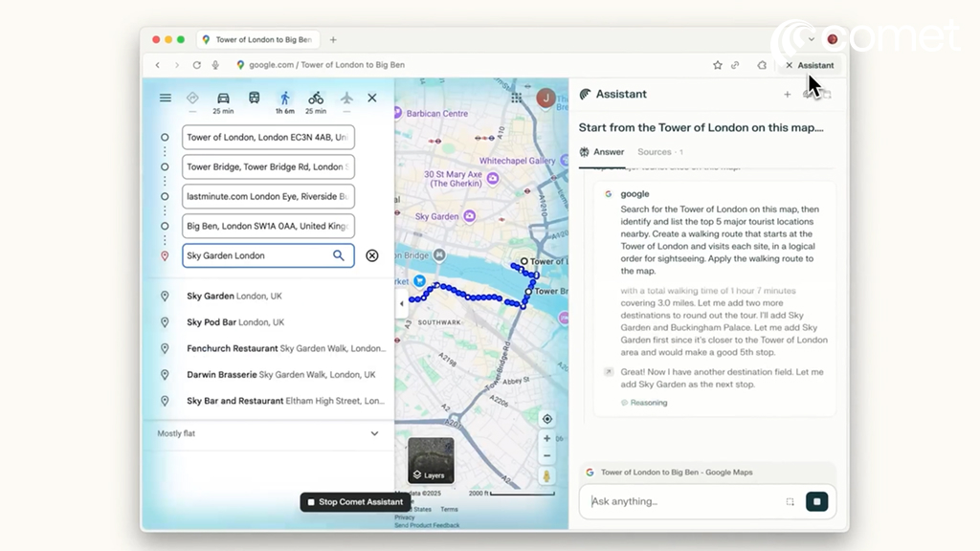Screen dimensions: 980x551
Task: Click Tower Bridge stop field
Action: [268, 166]
